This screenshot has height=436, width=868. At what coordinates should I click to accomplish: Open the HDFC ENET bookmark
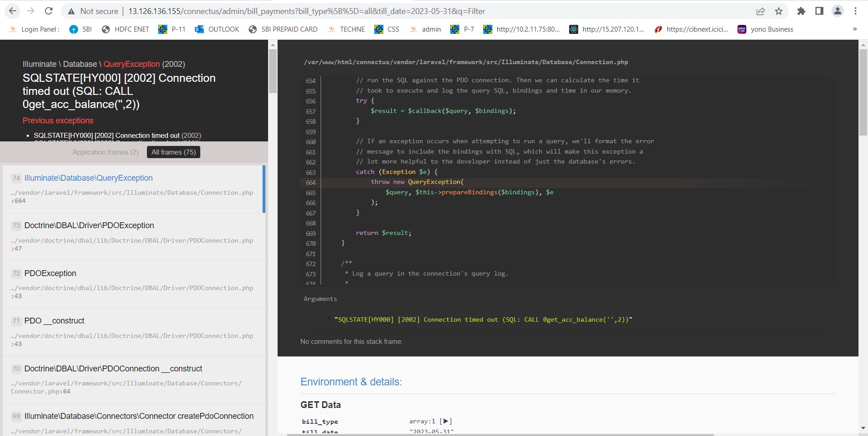click(125, 29)
